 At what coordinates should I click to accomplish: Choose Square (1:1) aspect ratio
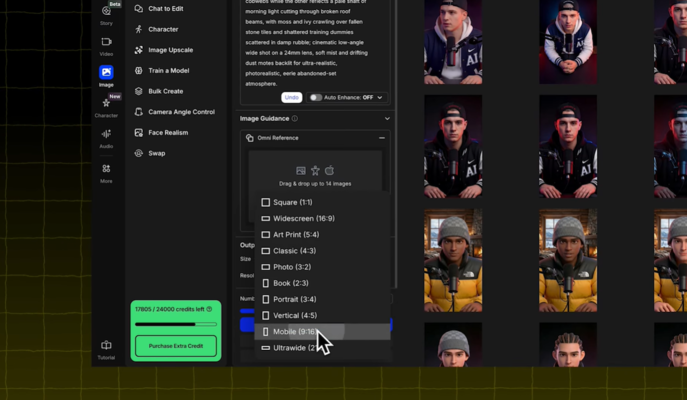(x=322, y=202)
